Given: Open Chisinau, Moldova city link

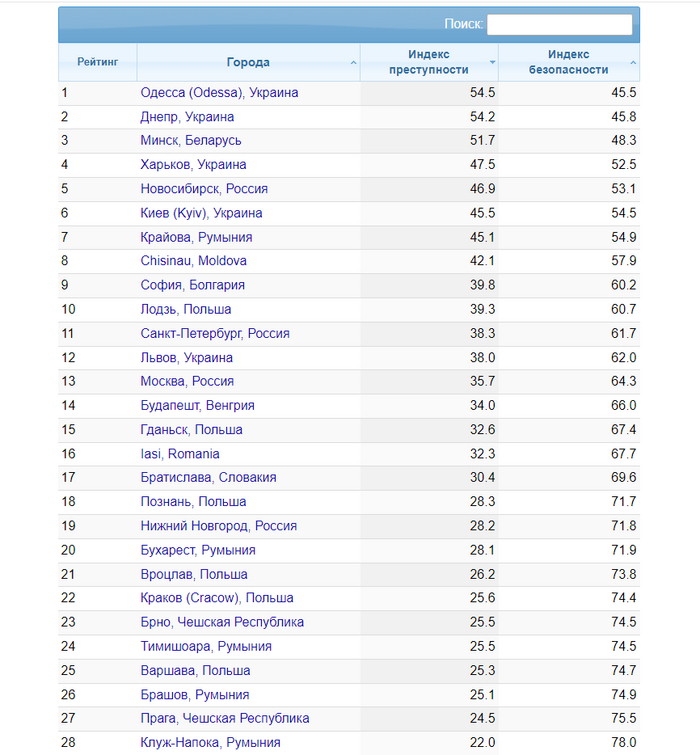Looking at the screenshot, I should click(x=193, y=261).
